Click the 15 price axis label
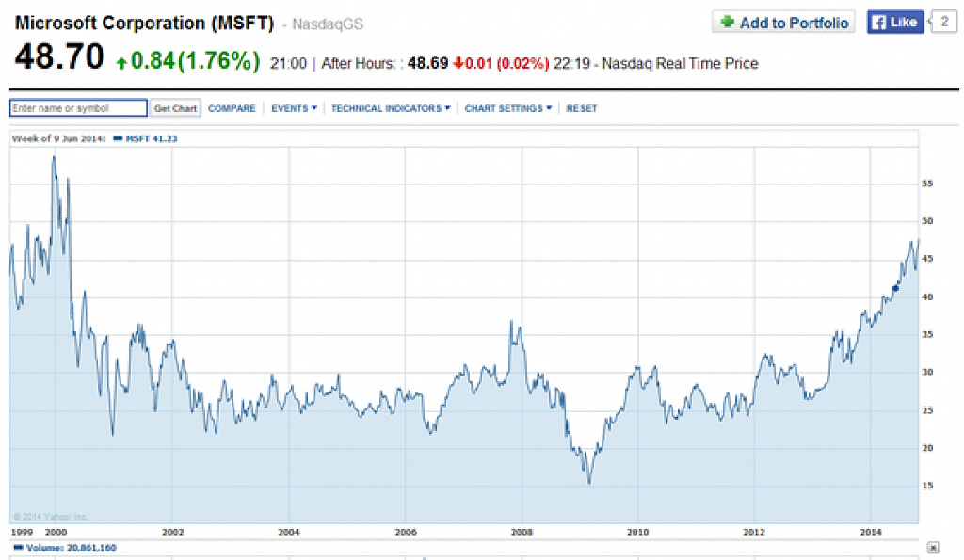 click(x=927, y=485)
